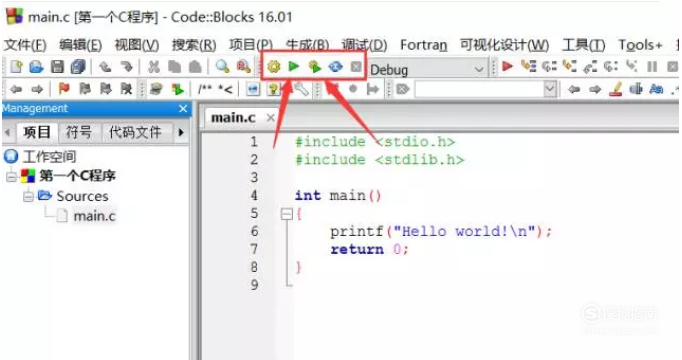
Task: Go to the previous bookmark flag icon
Action: (85, 89)
